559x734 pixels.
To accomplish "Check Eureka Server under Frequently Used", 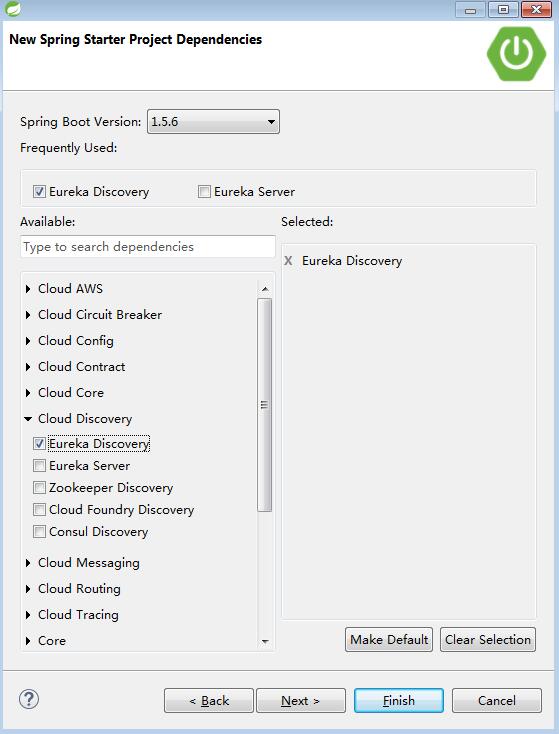I will [x=204, y=191].
